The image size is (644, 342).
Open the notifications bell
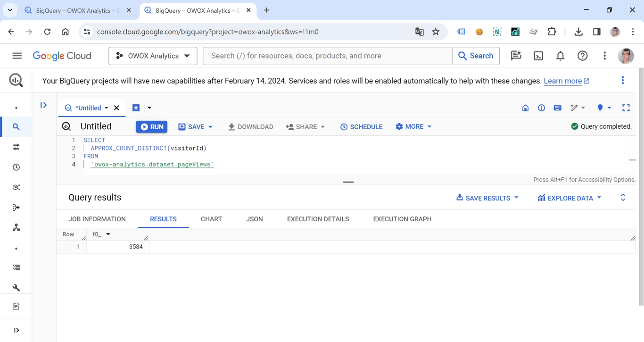[560, 56]
